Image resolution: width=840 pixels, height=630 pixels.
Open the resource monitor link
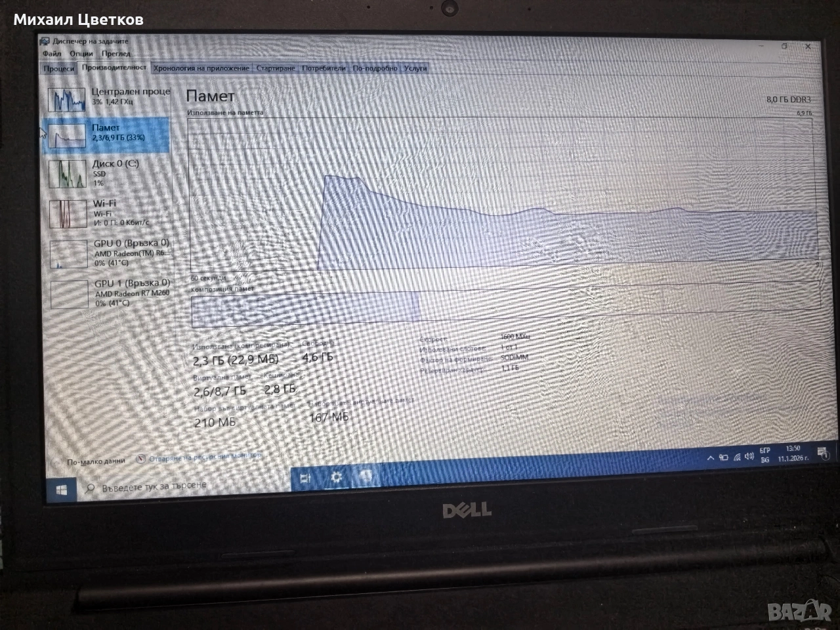click(x=205, y=457)
